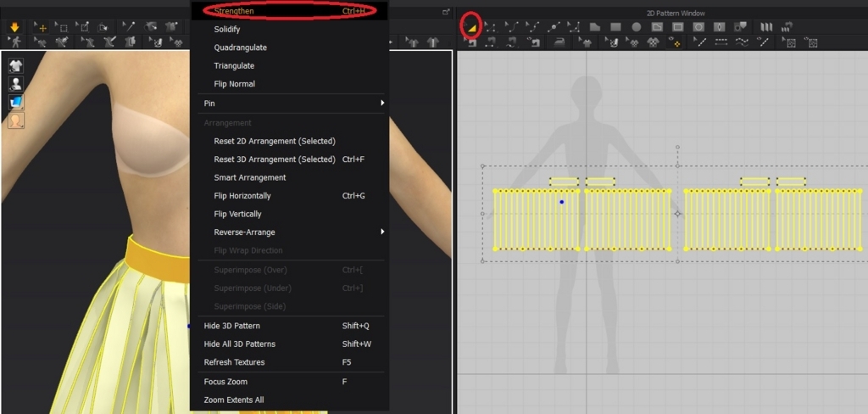This screenshot has width=868, height=414.
Task: Select the Edit Curvature tool
Action: coord(511,27)
